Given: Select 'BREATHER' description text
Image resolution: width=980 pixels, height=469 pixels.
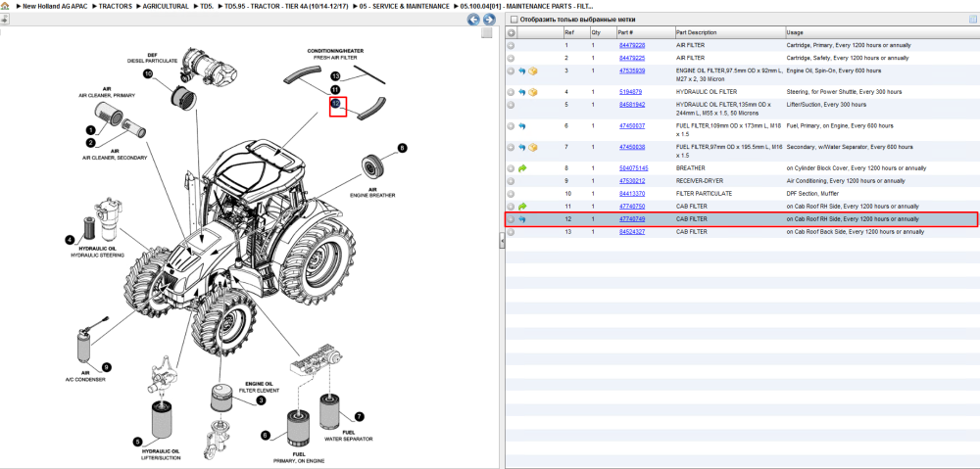Looking at the screenshot, I should click(x=690, y=168).
